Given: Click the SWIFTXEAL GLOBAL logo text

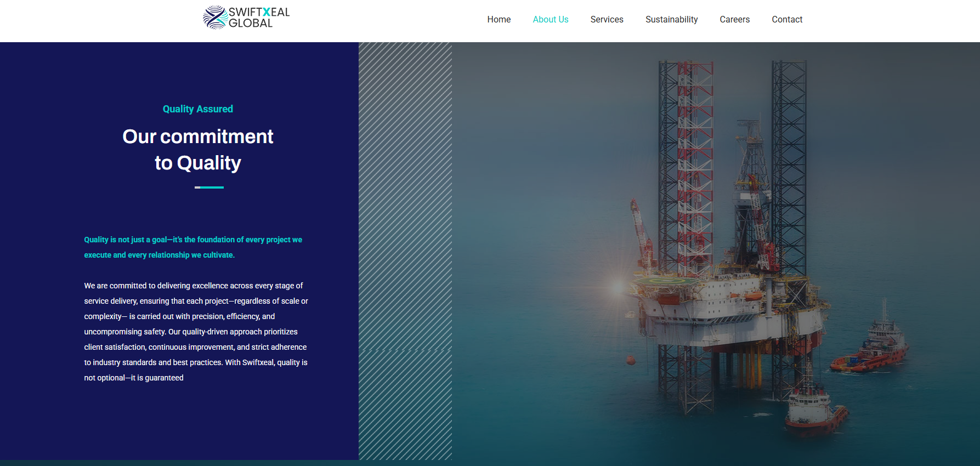Looking at the screenshot, I should pos(258,18).
